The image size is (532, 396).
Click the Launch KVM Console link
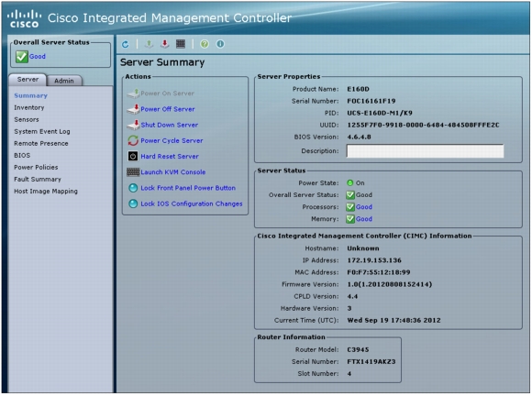coord(173,172)
